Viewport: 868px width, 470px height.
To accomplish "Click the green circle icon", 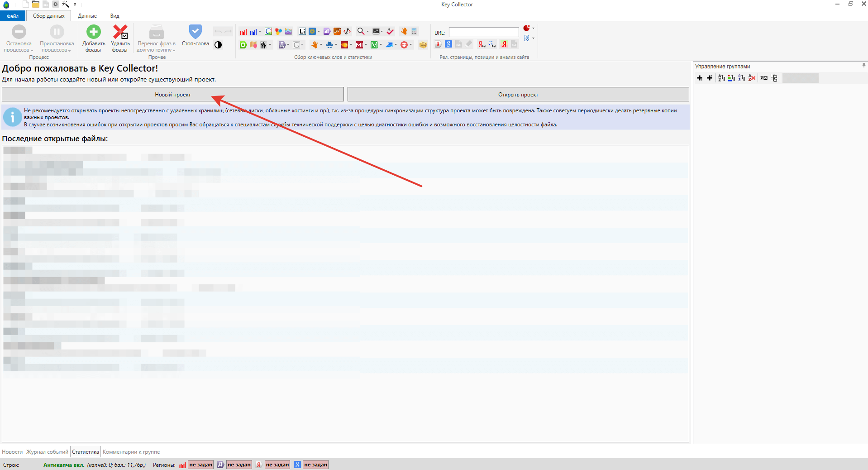I will coord(243,45).
